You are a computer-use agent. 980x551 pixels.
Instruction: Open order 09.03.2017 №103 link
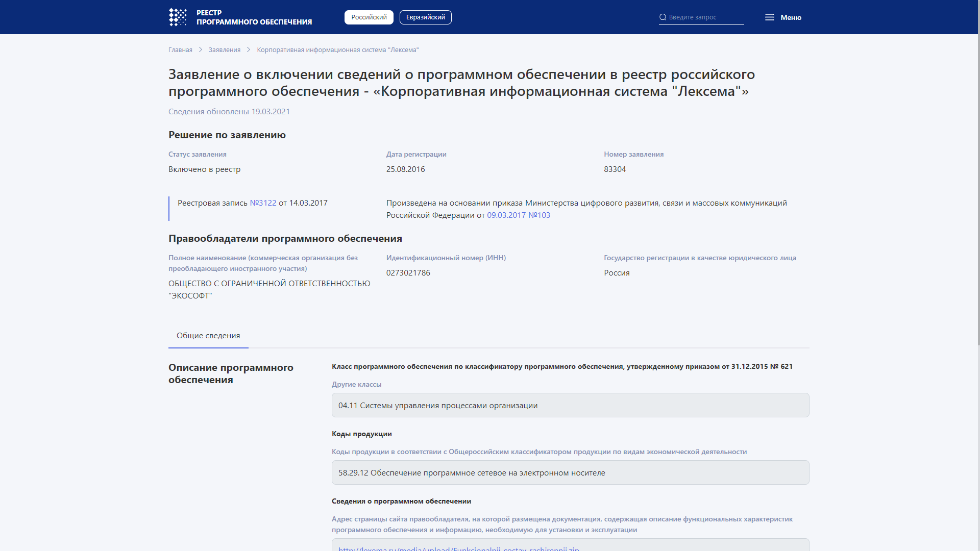519,215
